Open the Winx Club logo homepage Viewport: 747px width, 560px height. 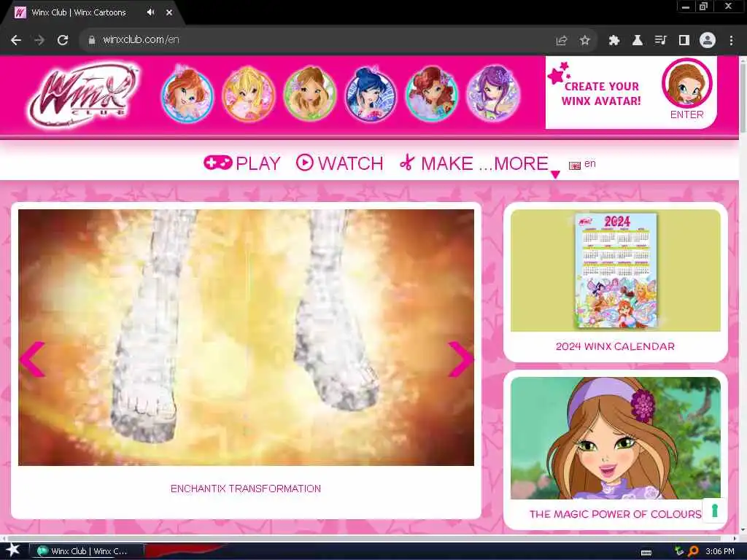point(83,94)
